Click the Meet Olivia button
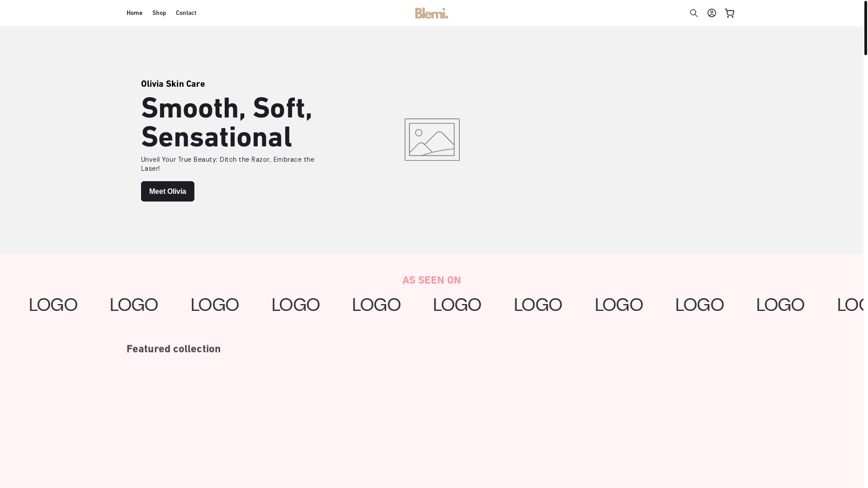868x488 pixels. click(x=168, y=191)
